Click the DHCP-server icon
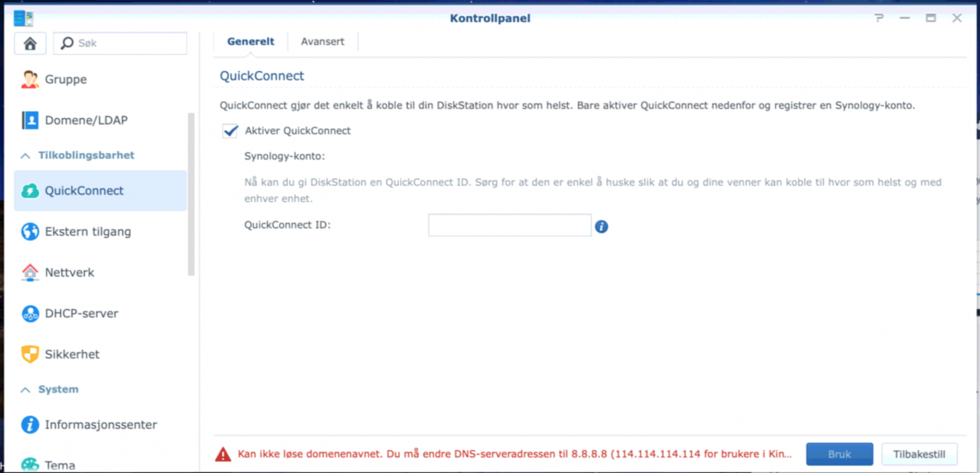This screenshot has height=473, width=980. (x=30, y=313)
